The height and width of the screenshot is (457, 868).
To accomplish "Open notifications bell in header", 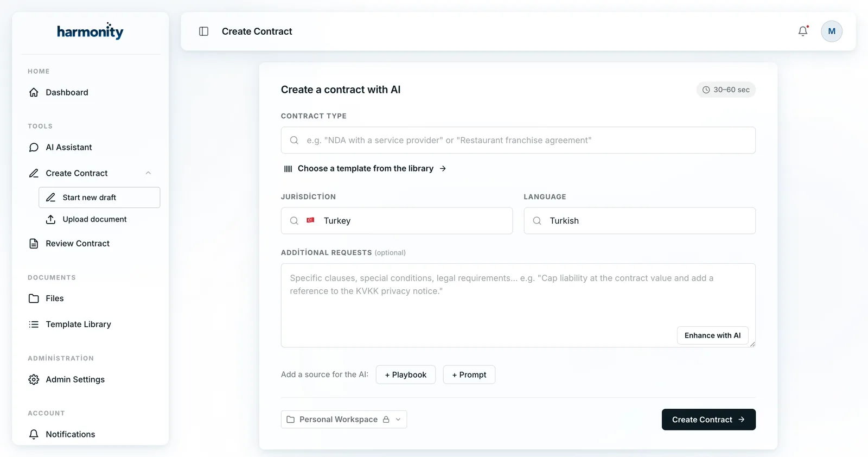I will click(x=803, y=31).
